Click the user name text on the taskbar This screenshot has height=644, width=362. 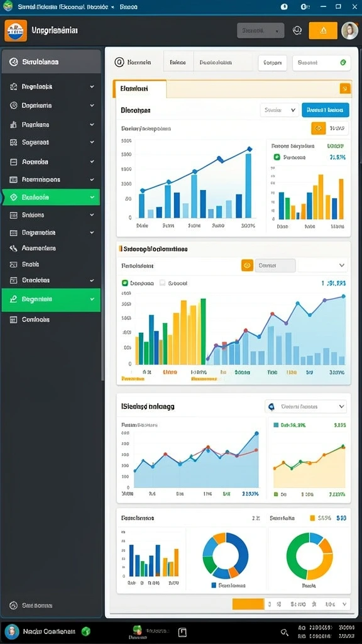(49, 631)
